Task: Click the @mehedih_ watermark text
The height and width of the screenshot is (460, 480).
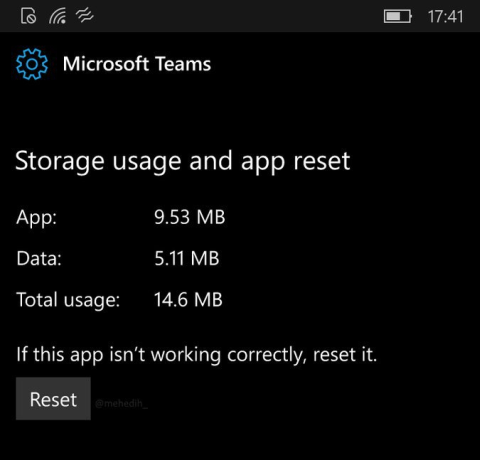Action: [121, 404]
